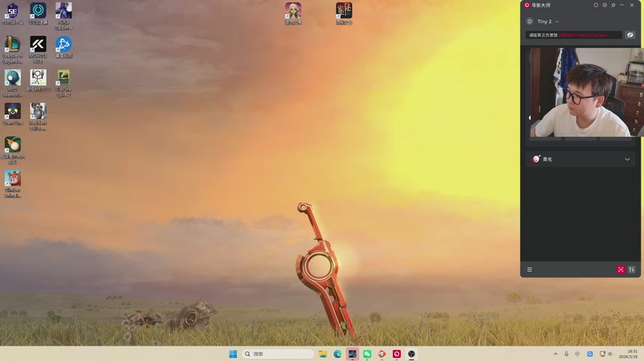Open the orange-red app in taskbar
Viewport: 644px width, 362px height.
coord(382,354)
